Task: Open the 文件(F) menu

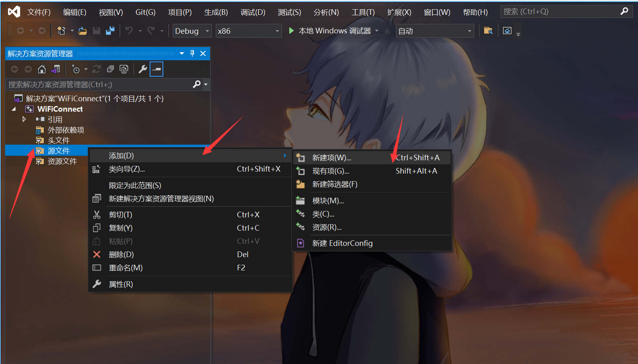Action: (39, 12)
